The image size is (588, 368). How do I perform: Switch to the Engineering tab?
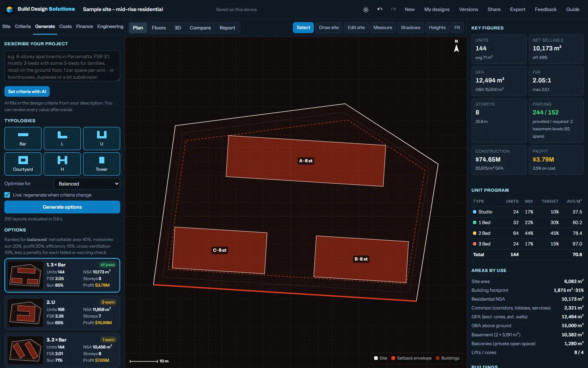[110, 26]
